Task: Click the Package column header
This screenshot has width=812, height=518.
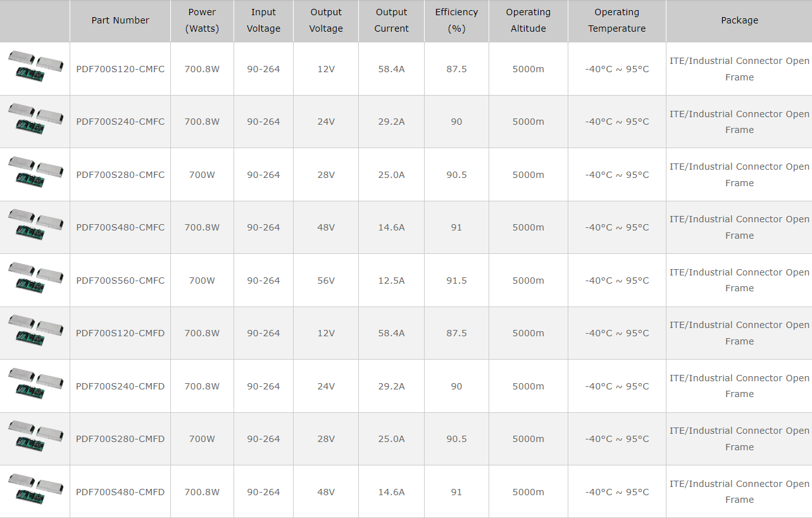Action: 739,21
